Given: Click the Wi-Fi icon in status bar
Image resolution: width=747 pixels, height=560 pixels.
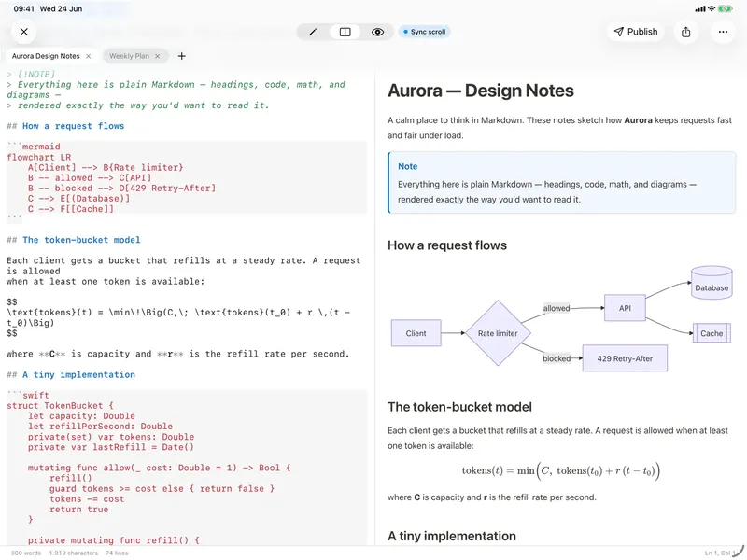Looking at the screenshot, I should 712,8.
